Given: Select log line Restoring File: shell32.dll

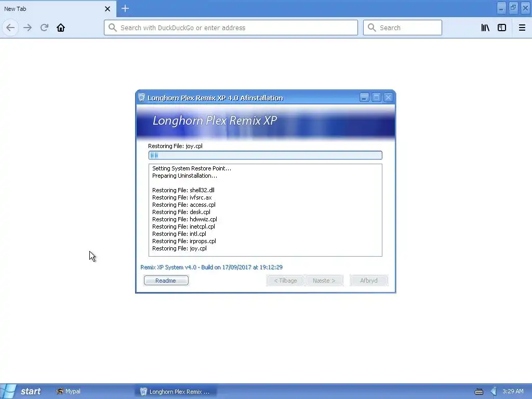Looking at the screenshot, I should tap(183, 190).
